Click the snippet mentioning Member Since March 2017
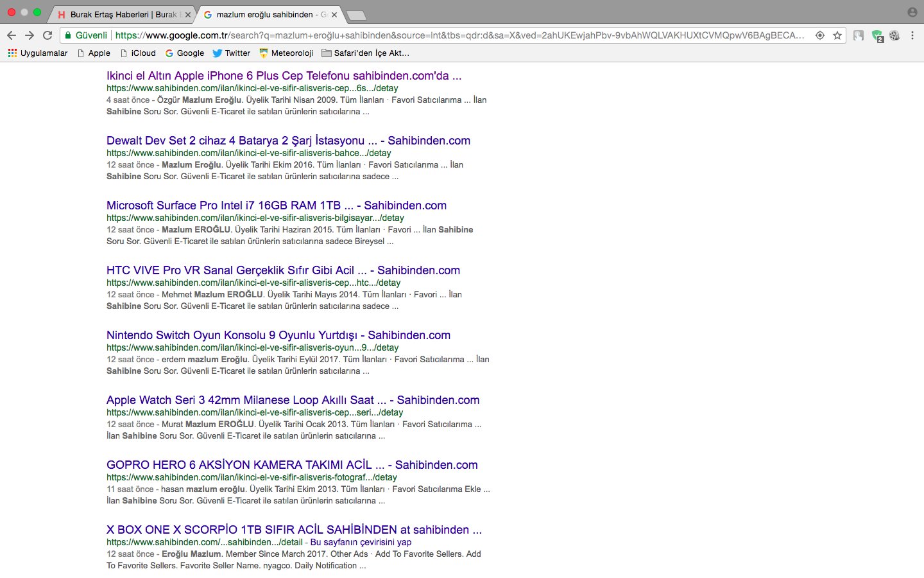Image resolution: width=924 pixels, height=578 pixels. pyautogui.click(x=294, y=560)
